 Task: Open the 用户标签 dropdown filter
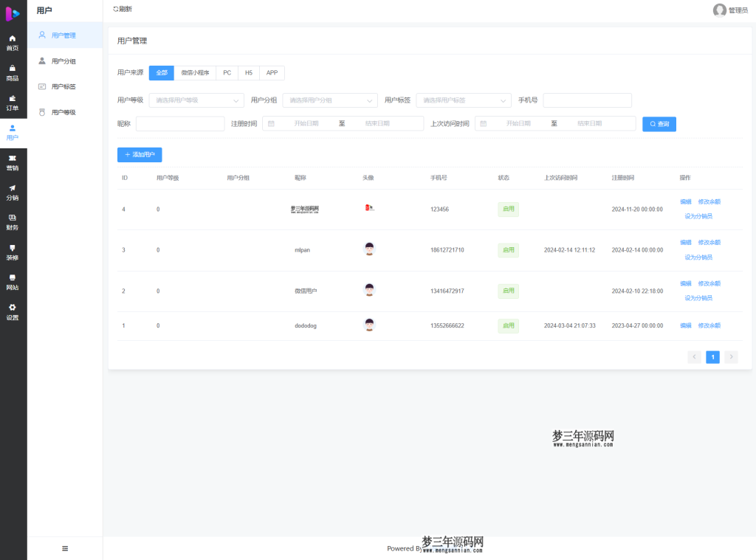coord(464,100)
